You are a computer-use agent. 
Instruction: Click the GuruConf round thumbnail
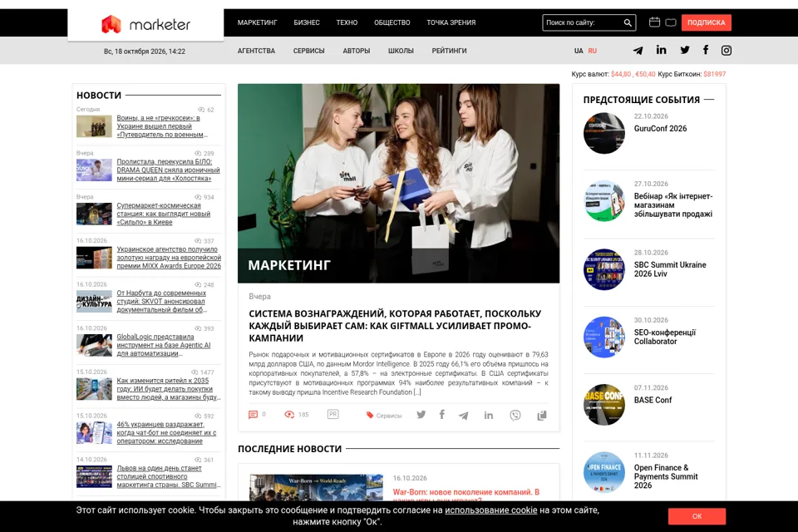(x=604, y=133)
